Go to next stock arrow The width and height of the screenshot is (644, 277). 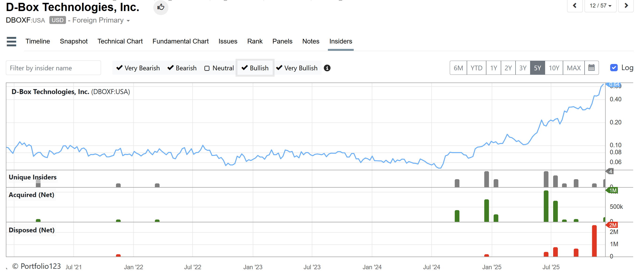point(626,5)
